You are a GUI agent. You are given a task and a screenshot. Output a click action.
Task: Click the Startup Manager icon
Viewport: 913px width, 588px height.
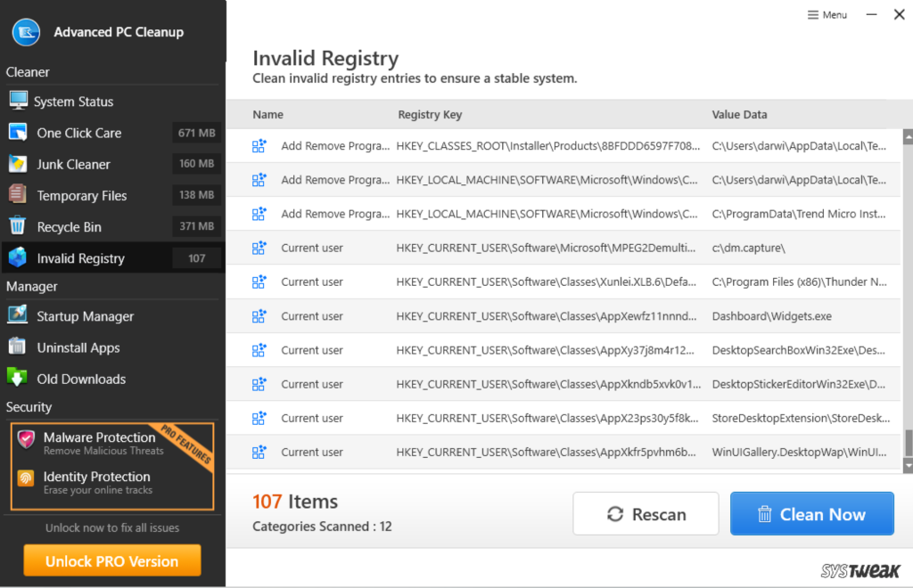[18, 316]
